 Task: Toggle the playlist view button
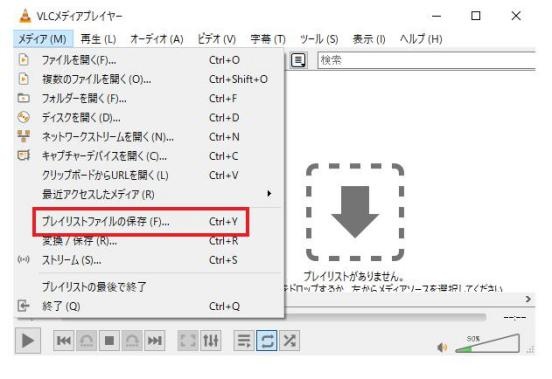click(244, 341)
